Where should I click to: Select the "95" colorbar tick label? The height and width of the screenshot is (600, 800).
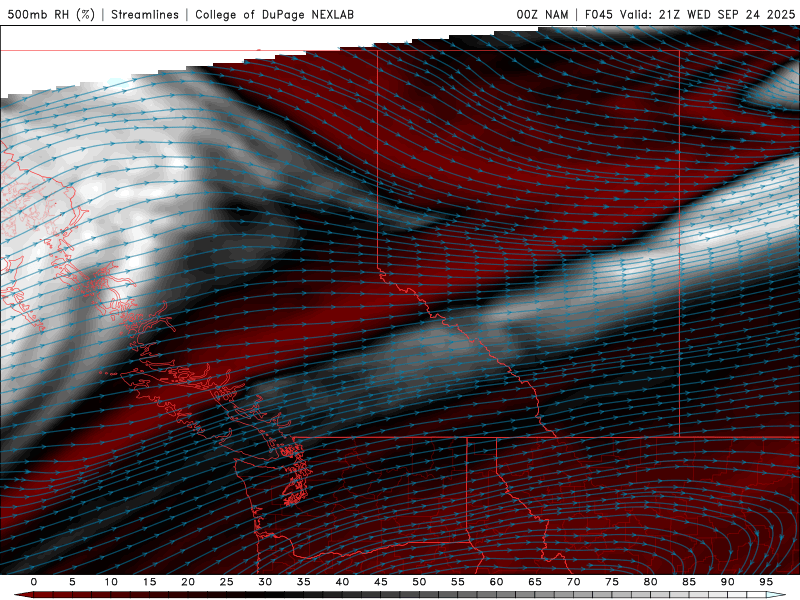[765, 582]
